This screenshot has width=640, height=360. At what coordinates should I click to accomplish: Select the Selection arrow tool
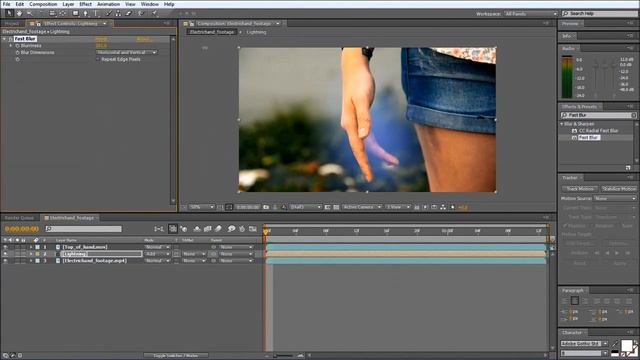(x=9, y=13)
